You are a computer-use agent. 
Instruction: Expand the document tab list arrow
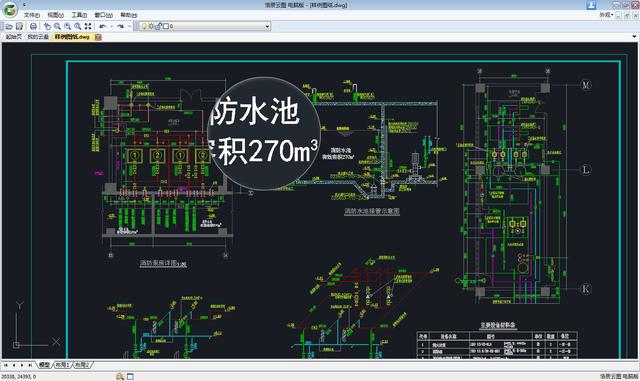[634, 37]
